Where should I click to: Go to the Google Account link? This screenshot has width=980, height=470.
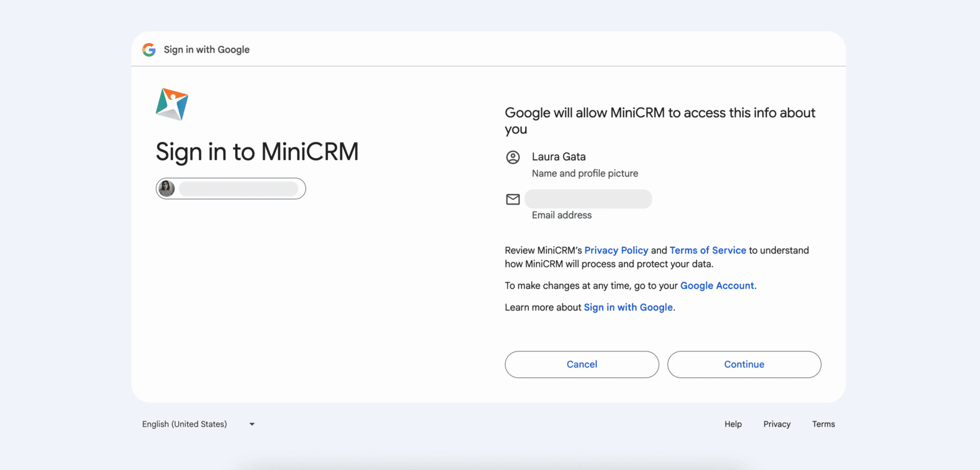(x=717, y=286)
